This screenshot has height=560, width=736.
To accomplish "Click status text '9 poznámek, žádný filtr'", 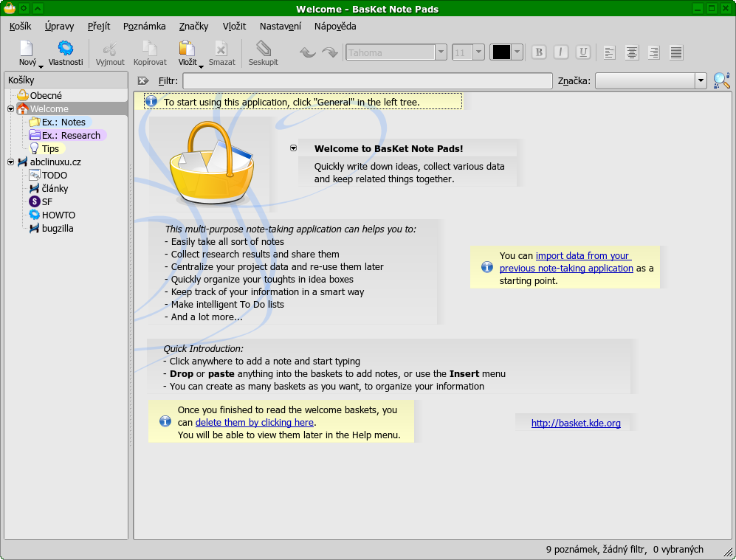I will pos(596,549).
